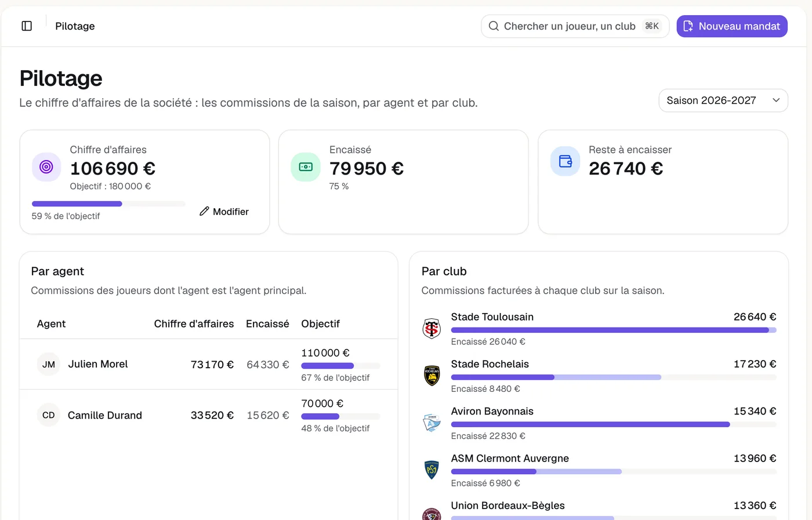Click the Aviron Bayonnais club name
Viewport: 812px width, 520px height.
click(x=492, y=411)
